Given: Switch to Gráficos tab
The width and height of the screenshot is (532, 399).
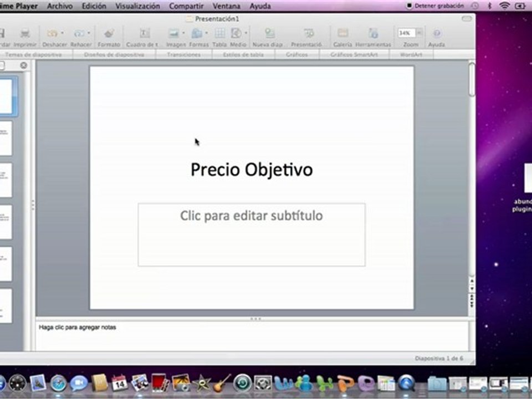Looking at the screenshot, I should 297,55.
